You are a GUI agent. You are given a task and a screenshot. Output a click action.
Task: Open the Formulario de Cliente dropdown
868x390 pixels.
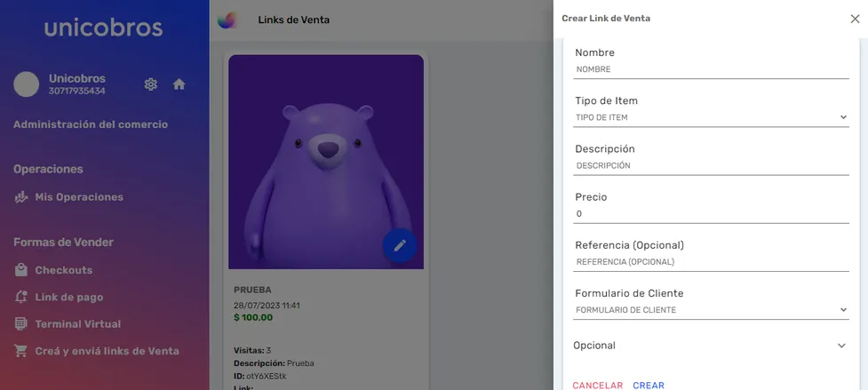point(711,310)
